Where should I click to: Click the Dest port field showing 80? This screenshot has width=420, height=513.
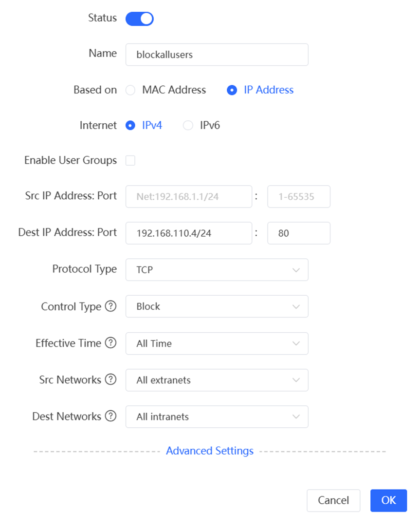[299, 233]
